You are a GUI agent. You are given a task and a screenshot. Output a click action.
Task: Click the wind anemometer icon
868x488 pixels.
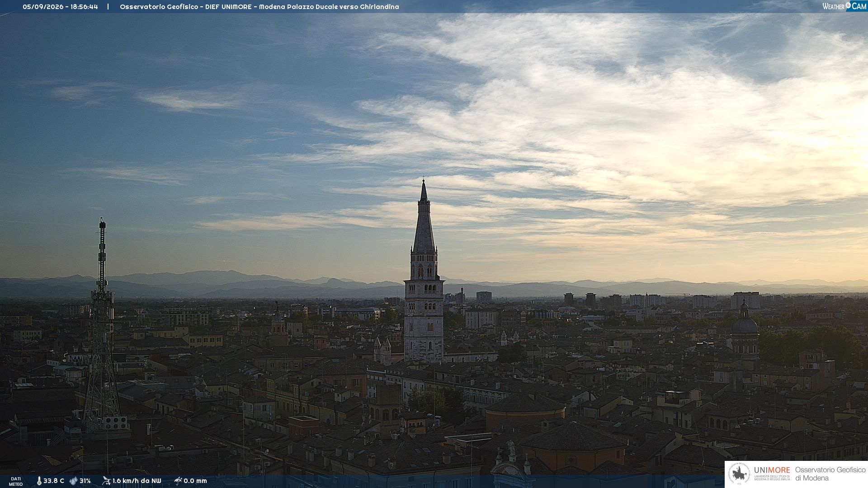pos(106,481)
